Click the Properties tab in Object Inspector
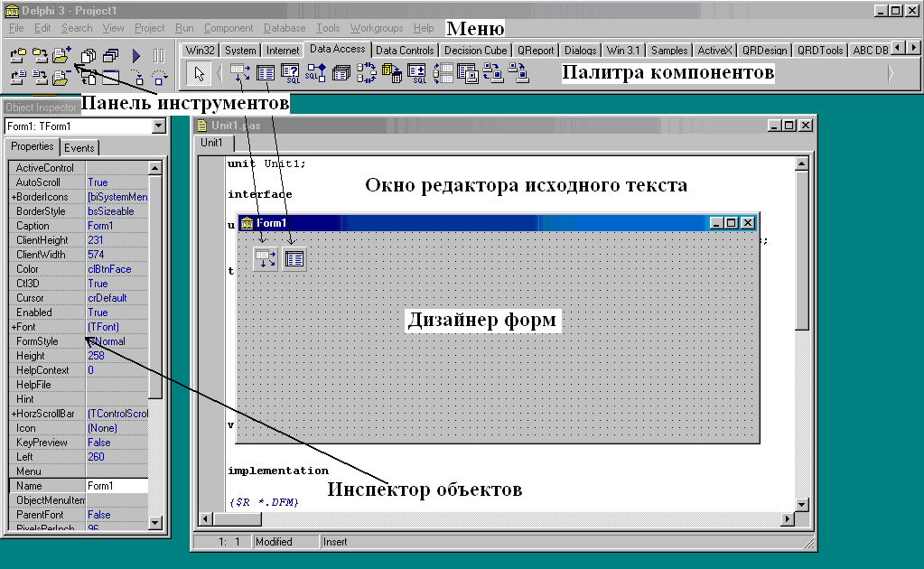The height and width of the screenshot is (569, 924). [33, 146]
